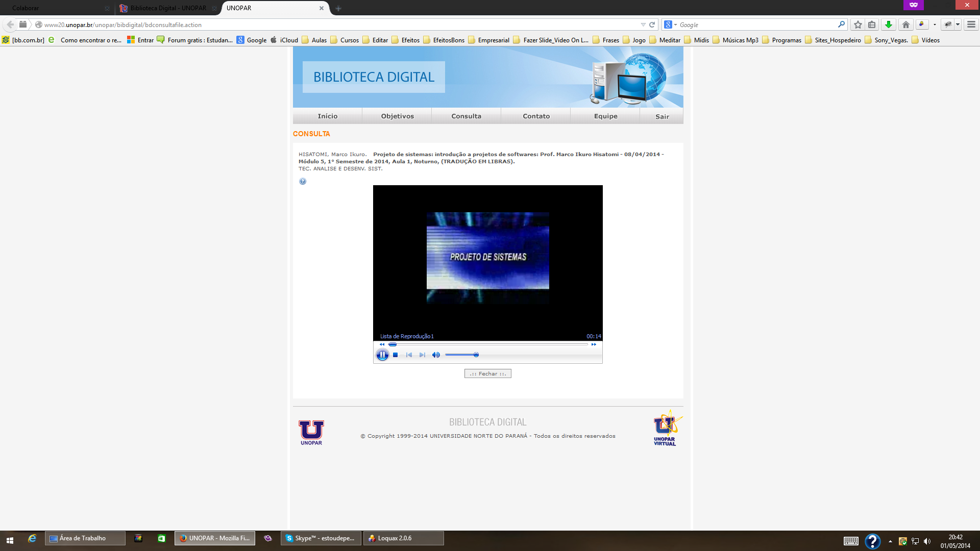Click the Área de Trabalho taskbar item
Screen dimensions: 980x551
tap(85, 538)
